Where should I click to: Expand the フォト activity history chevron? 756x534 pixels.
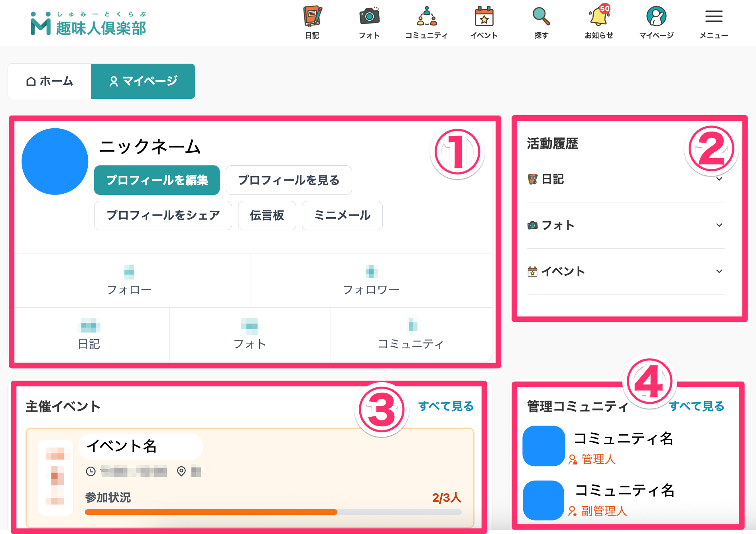pyautogui.click(x=719, y=225)
